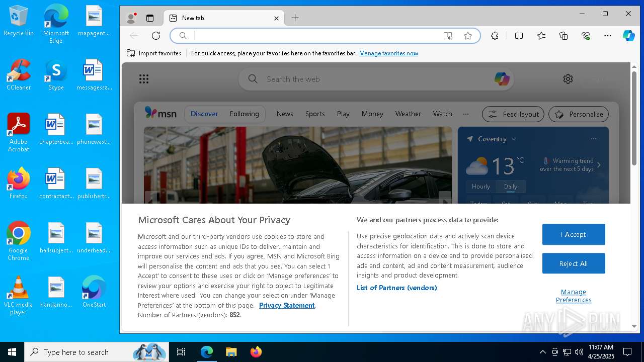This screenshot has width=644, height=362.
Task: Select the Skype desktop shortcut
Action: tap(56, 75)
